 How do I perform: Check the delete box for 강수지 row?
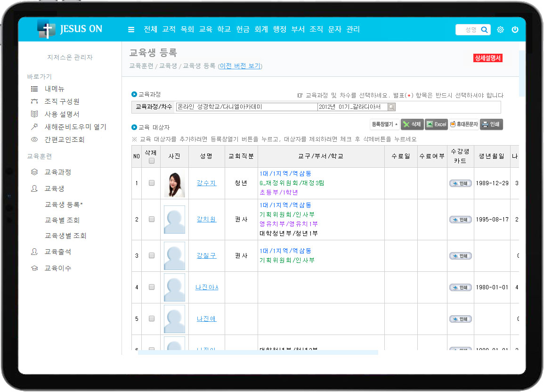click(x=151, y=183)
